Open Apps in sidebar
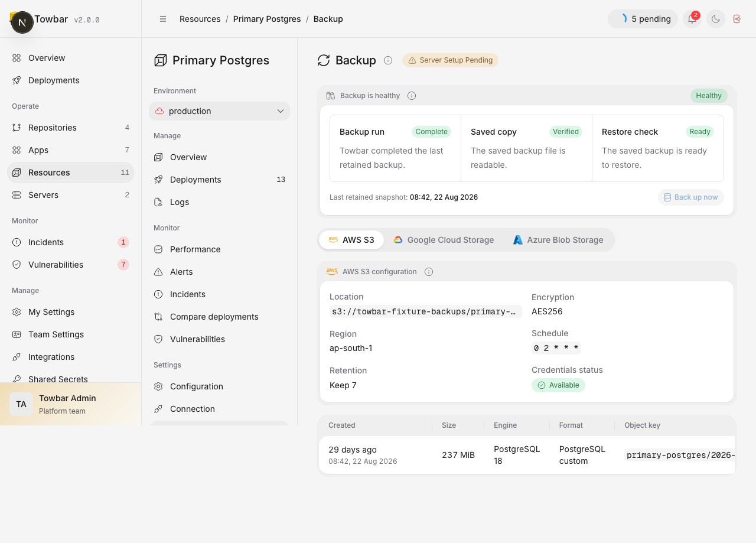 pos(71,150)
